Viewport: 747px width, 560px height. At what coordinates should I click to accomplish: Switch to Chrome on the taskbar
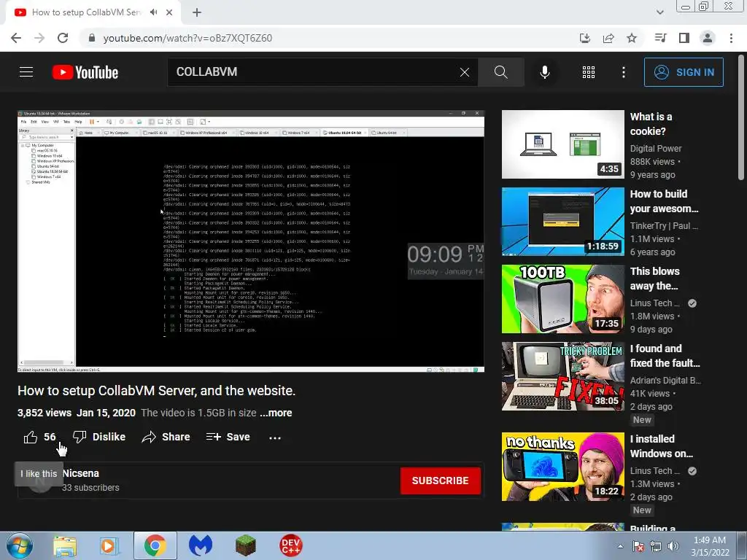click(155, 545)
